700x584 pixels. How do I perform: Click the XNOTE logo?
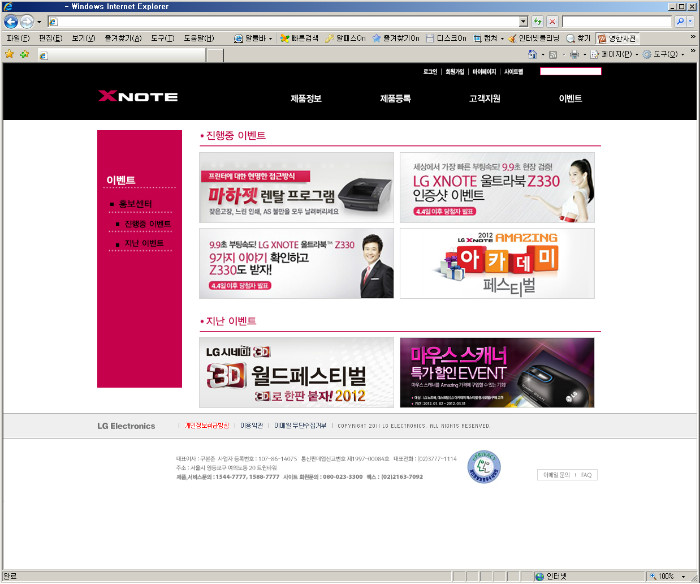(138, 96)
